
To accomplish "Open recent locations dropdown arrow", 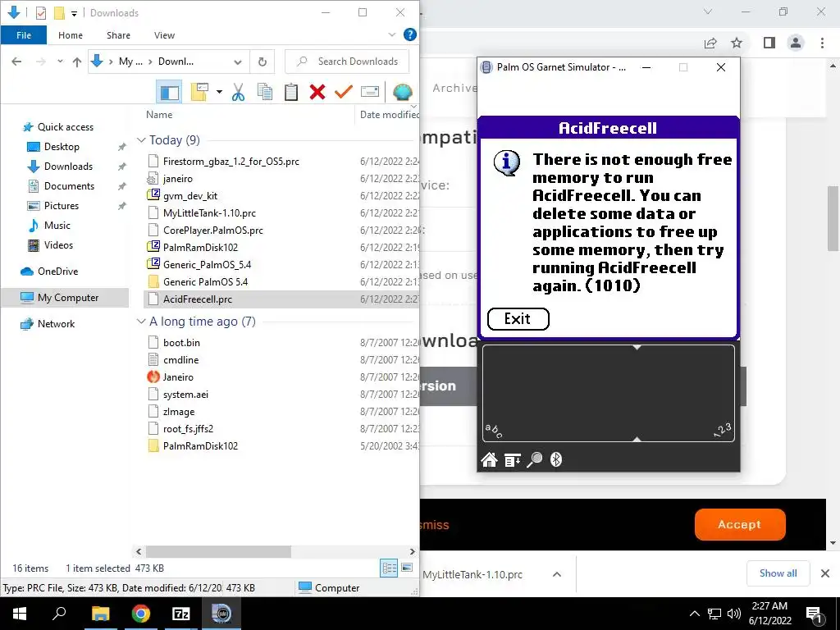I will click(x=60, y=62).
